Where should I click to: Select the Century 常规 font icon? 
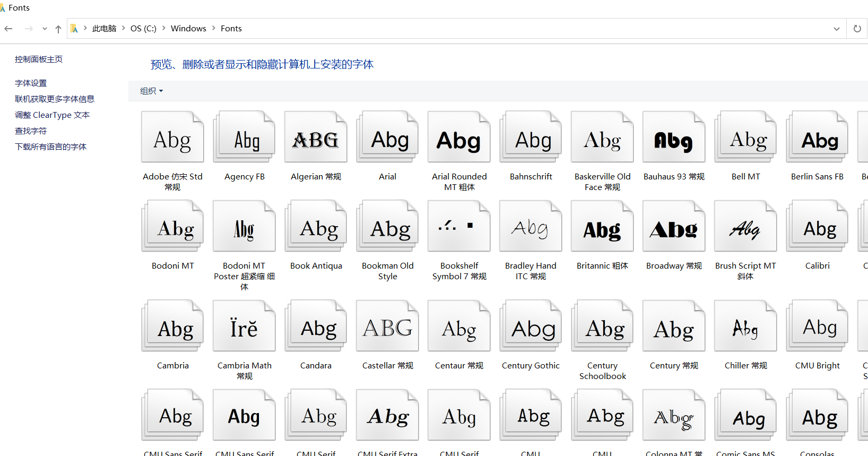pyautogui.click(x=674, y=326)
